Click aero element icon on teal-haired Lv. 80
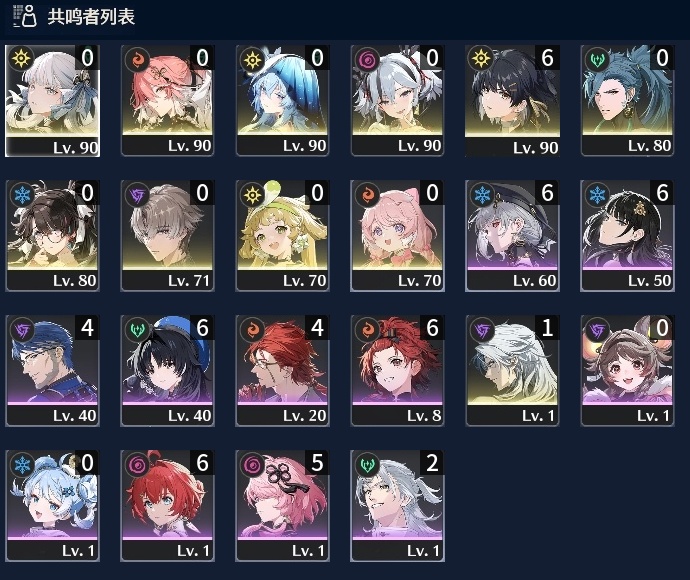This screenshot has width=690, height=580. pos(597,59)
